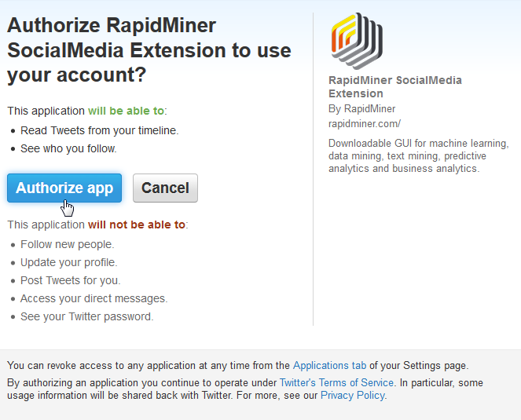521x420 pixels.
Task: Click the Authorize app button
Action: (x=64, y=188)
